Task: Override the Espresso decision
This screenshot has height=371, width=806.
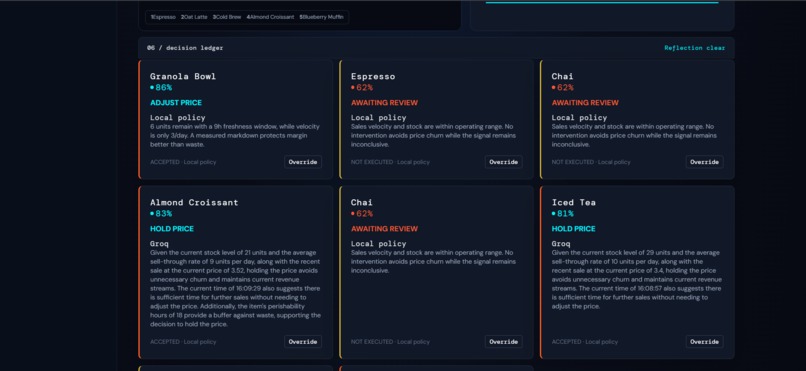Action: click(503, 162)
